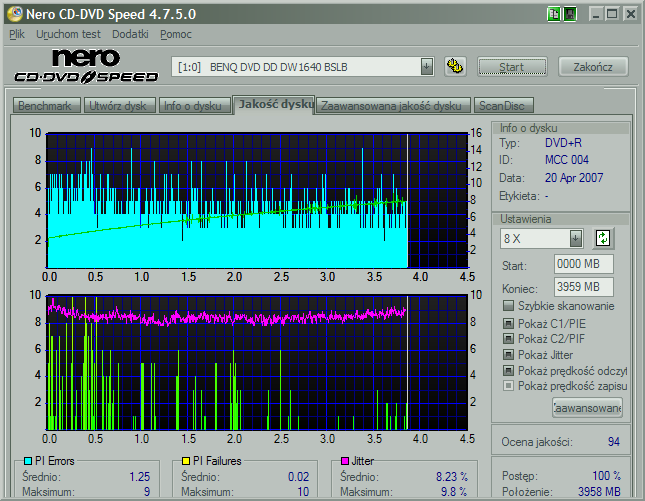Screen dimensions: 645x501
Task: Enable the Szybkie skanowanie checkbox
Action: [x=508, y=306]
